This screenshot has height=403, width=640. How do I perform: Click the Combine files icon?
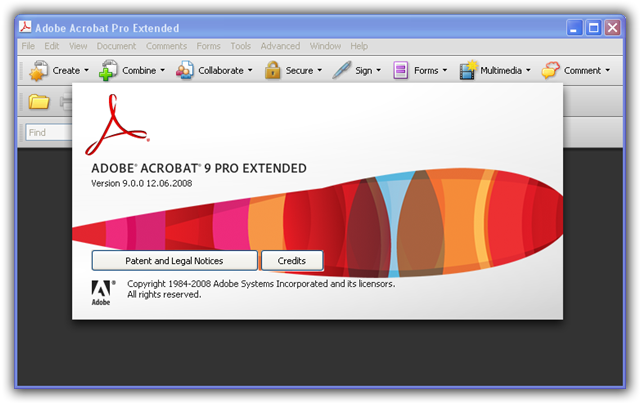click(x=108, y=70)
